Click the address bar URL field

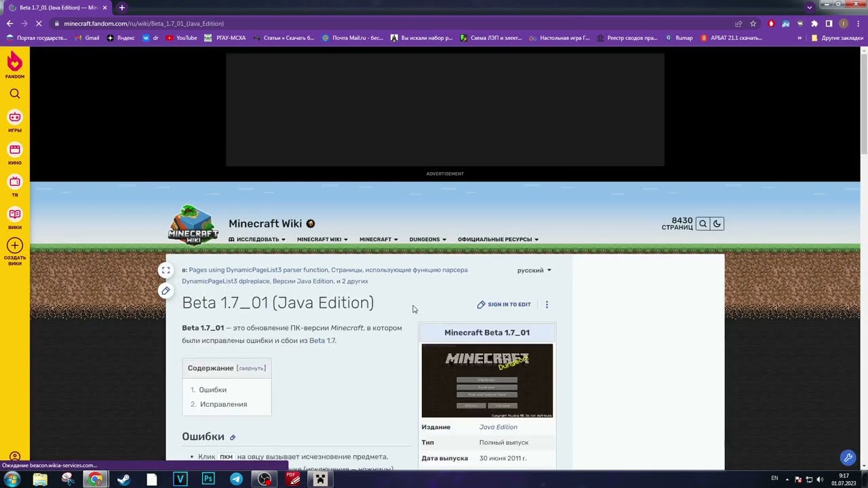(393, 24)
